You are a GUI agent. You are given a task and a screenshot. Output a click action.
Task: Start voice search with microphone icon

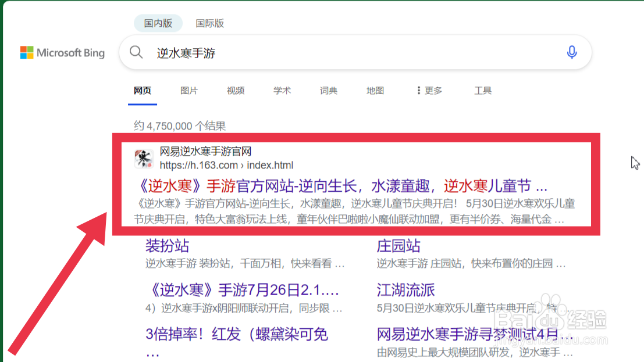(x=571, y=52)
